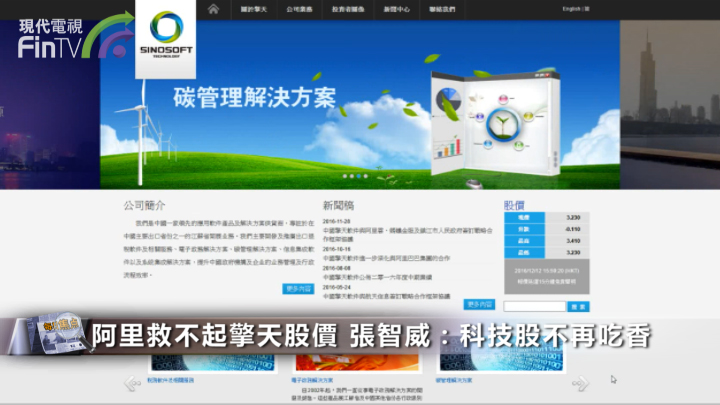Open the 電子政務解決方案 thumbnail image
Screen dimensions: 720x405
coord(357,362)
